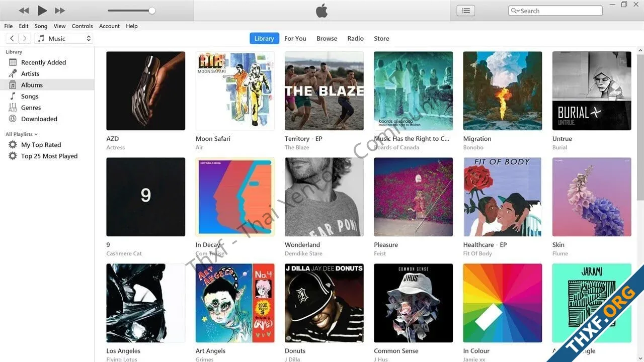Image resolution: width=644 pixels, height=362 pixels.
Task: Switch to the For You tab
Action: (295, 38)
